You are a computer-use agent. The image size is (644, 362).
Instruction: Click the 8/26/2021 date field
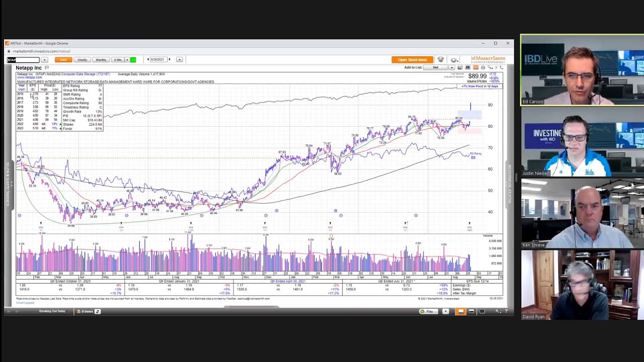click(x=158, y=59)
